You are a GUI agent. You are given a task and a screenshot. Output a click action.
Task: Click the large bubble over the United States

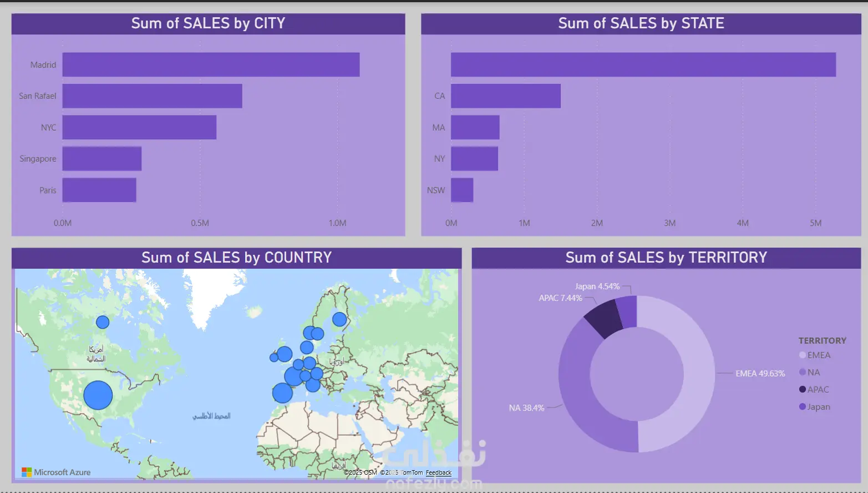(x=98, y=395)
